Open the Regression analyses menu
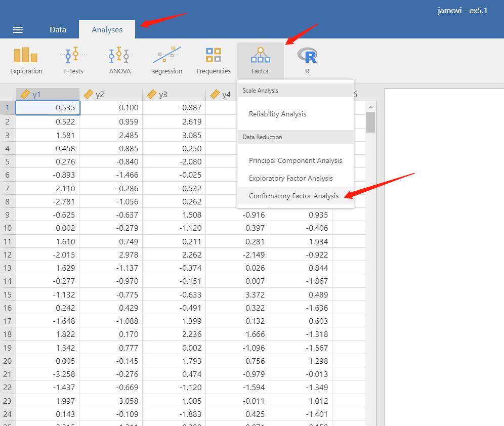 [x=166, y=60]
